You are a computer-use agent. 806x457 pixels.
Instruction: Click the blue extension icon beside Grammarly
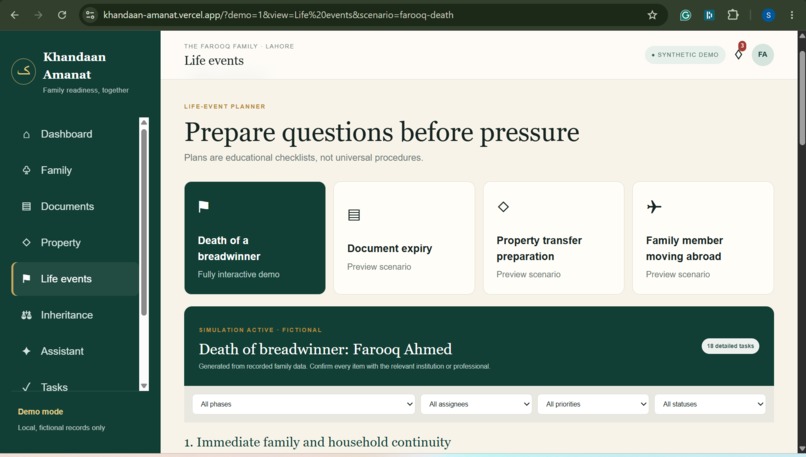(x=709, y=15)
